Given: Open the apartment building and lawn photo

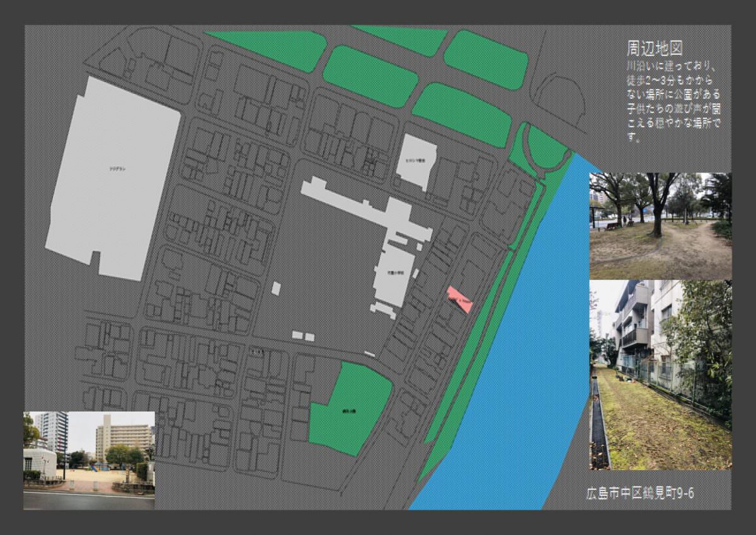Looking at the screenshot, I should pyautogui.click(x=660, y=375).
